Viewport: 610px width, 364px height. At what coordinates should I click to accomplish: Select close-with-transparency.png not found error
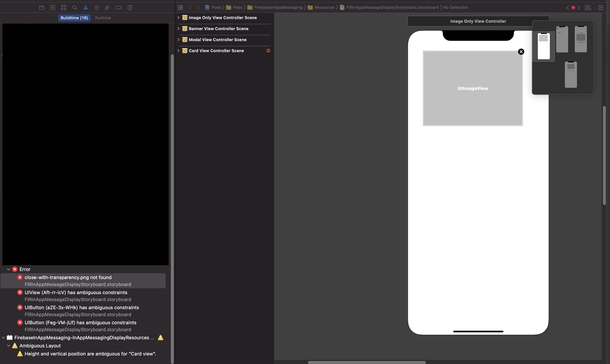[68, 277]
